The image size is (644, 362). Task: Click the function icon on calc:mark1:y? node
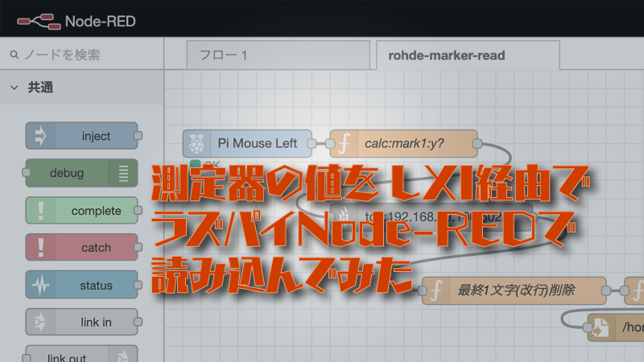[345, 144]
